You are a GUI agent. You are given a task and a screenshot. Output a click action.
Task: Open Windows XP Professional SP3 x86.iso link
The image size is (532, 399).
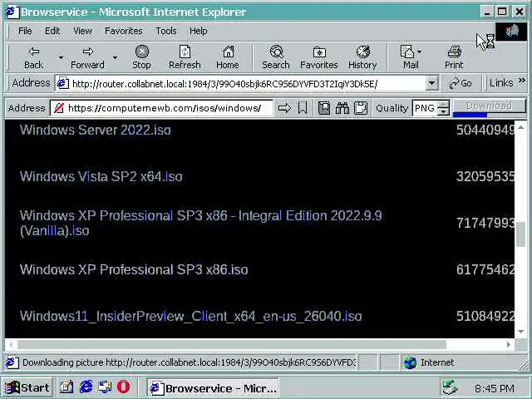coord(134,269)
